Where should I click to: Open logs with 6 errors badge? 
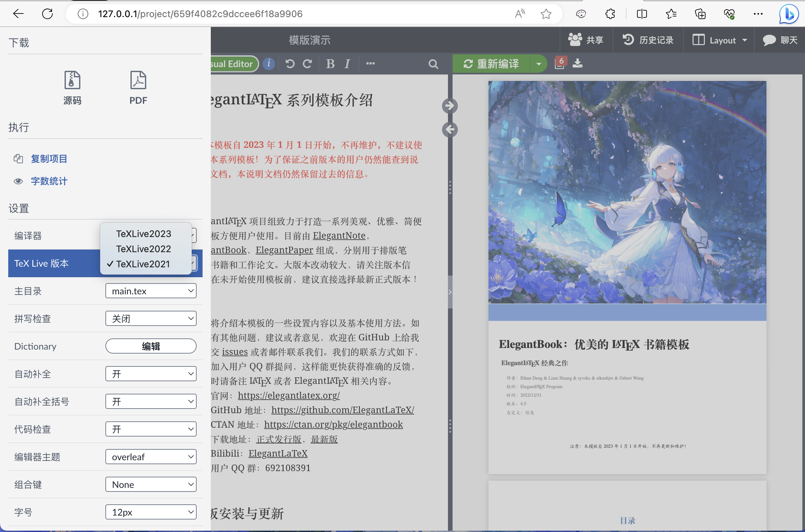pos(560,63)
